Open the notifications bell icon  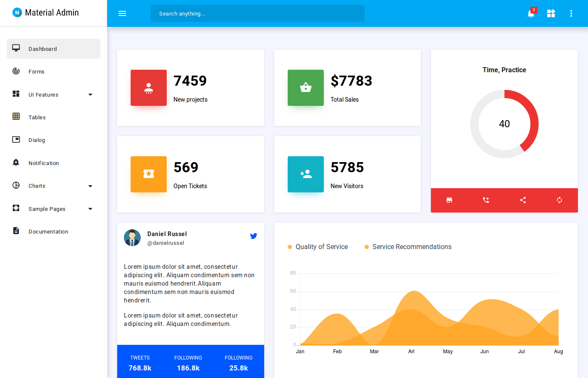click(x=531, y=13)
